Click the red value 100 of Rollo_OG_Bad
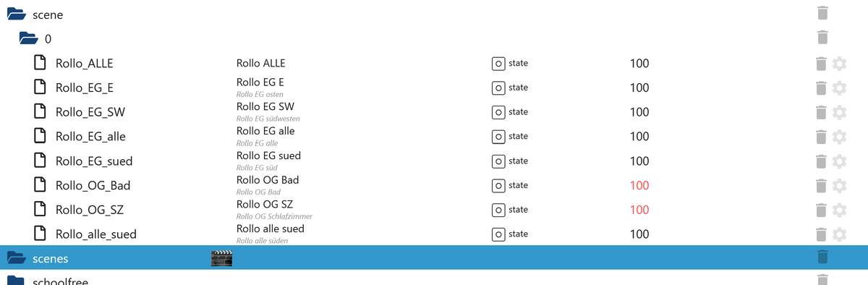Image resolution: width=868 pixels, height=285 pixels. tap(639, 185)
